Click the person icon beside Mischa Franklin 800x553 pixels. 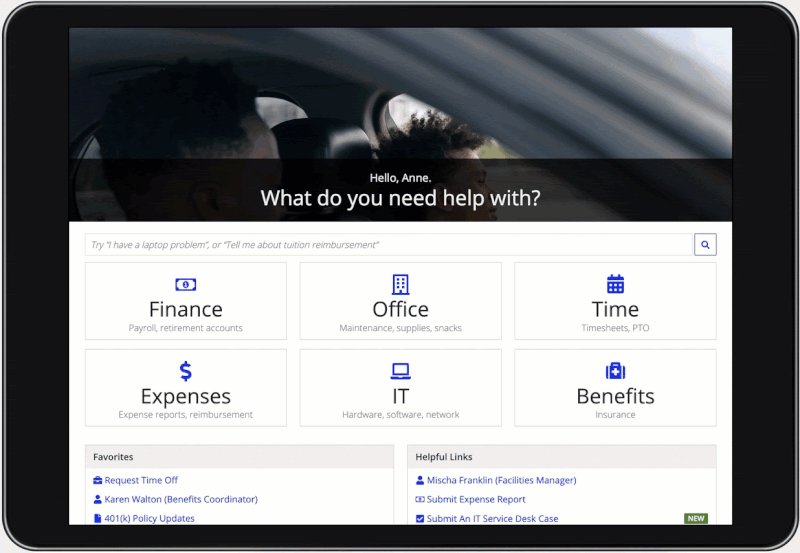click(420, 480)
